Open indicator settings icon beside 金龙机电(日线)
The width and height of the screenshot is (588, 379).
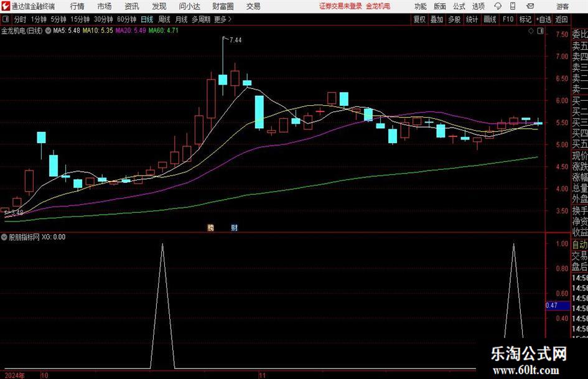(48, 30)
